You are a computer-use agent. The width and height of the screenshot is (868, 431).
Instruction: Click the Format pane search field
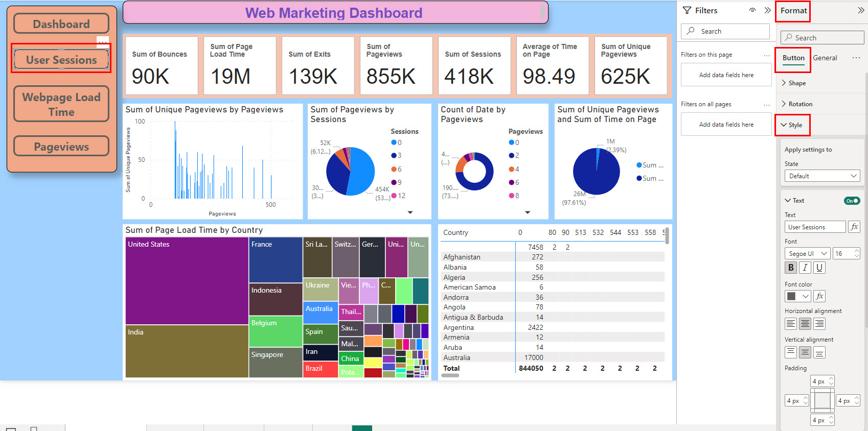pos(822,38)
